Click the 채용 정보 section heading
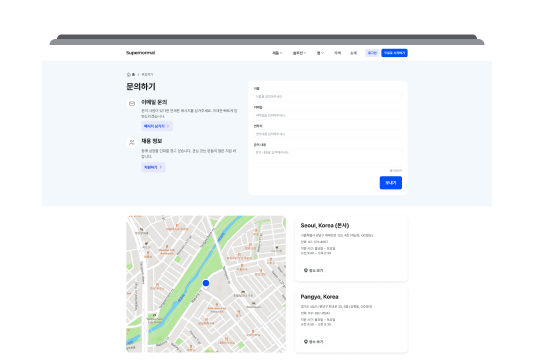The height and width of the screenshot is (360, 534). pos(152,141)
